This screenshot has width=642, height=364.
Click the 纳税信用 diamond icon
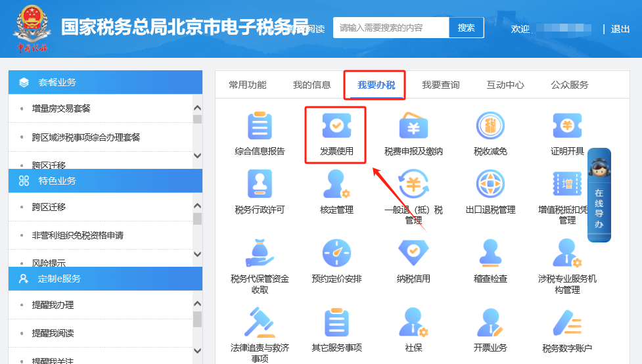coord(413,253)
